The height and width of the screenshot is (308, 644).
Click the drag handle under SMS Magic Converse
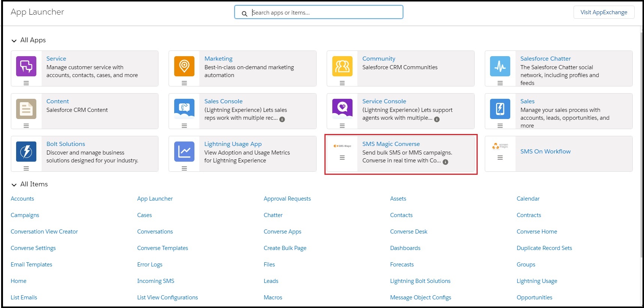click(x=342, y=158)
